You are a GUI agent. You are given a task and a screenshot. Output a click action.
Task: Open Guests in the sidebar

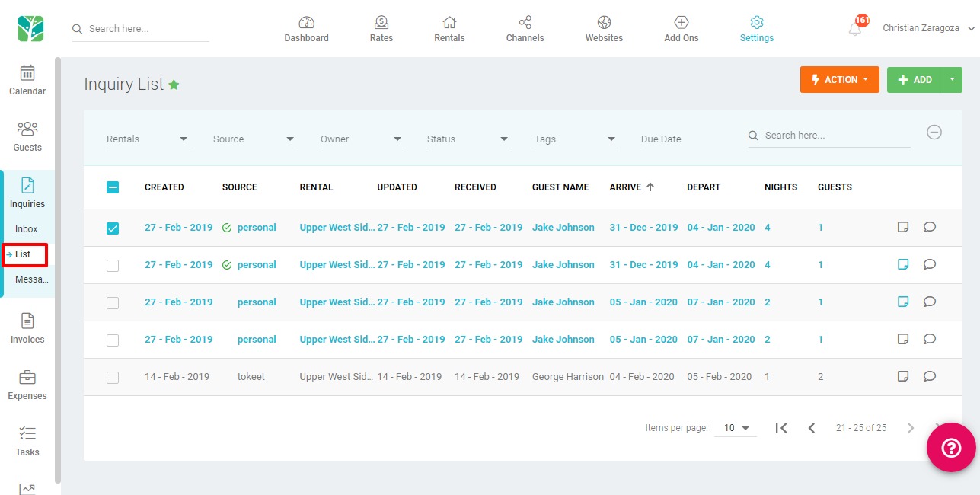pyautogui.click(x=27, y=137)
